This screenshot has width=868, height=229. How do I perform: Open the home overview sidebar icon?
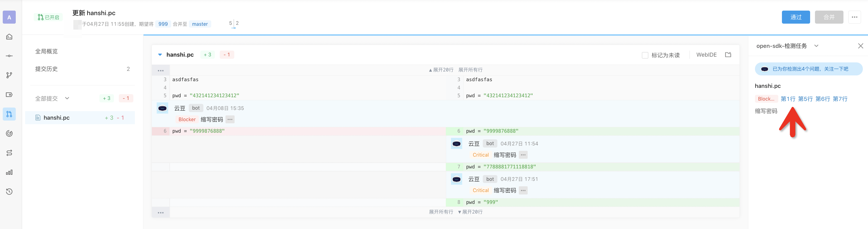pyautogui.click(x=9, y=37)
